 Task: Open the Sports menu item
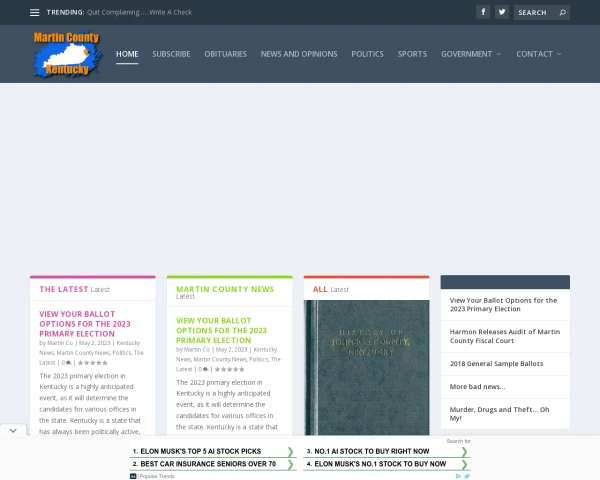[x=412, y=54]
